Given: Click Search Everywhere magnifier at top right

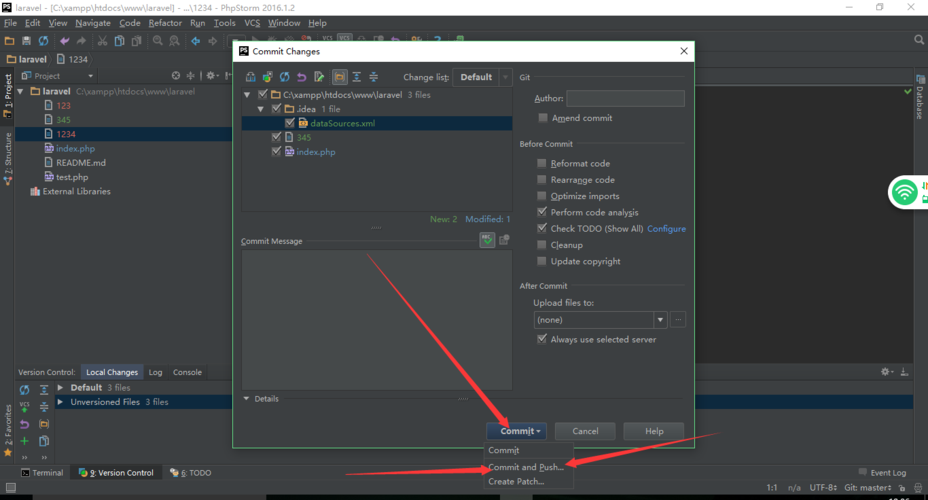Looking at the screenshot, I should click(x=919, y=40).
